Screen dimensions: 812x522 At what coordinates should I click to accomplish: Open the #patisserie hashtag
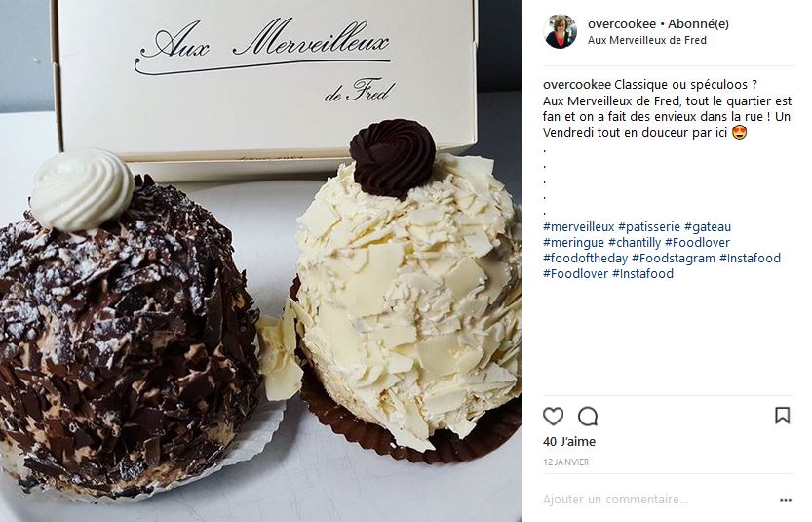click(649, 227)
